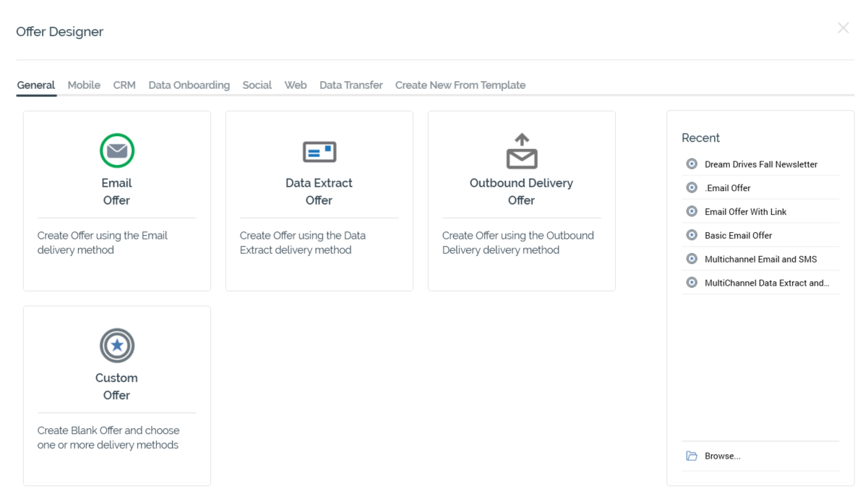The height and width of the screenshot is (502, 868).
Task: Click the Browse... link
Action: click(722, 456)
